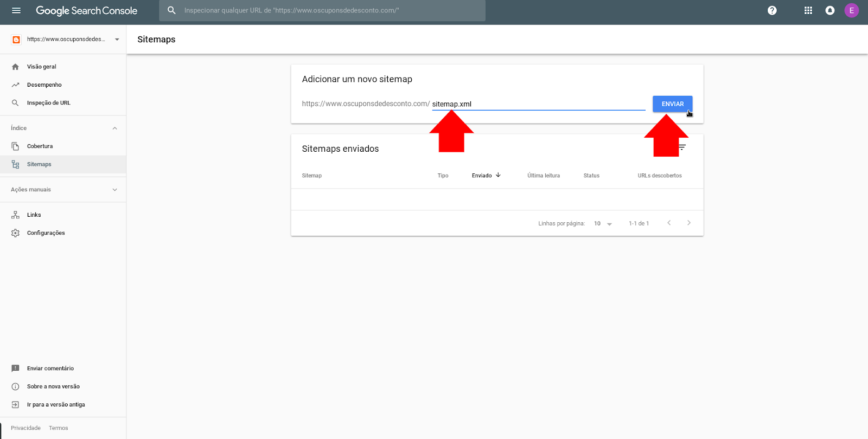Click the Configurações gear icon
The width and height of the screenshot is (868, 439).
pos(15,233)
